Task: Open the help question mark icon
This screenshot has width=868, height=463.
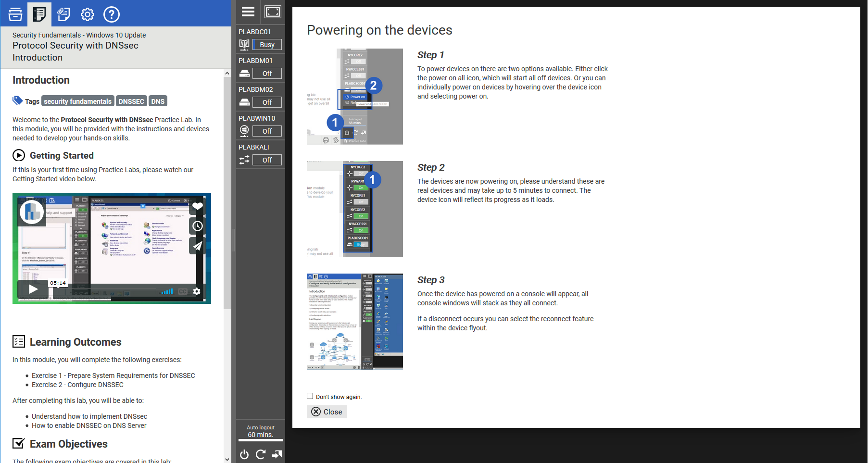Action: pos(112,14)
